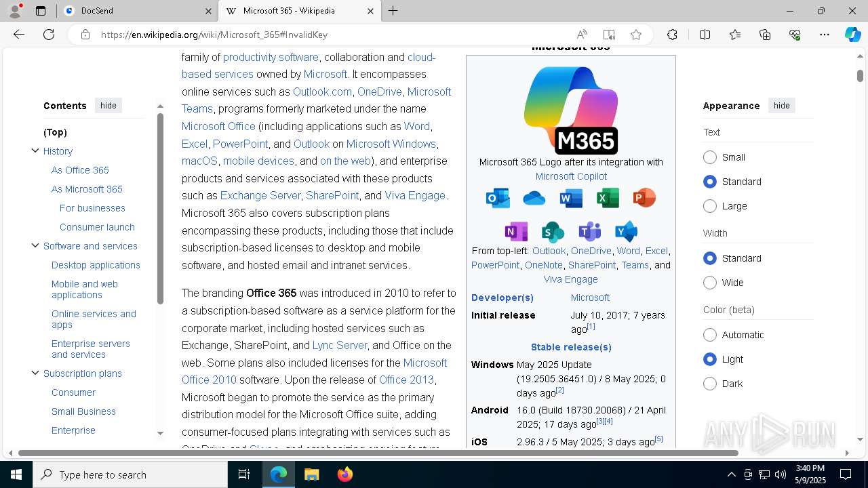868x488 pixels.
Task: Collapse the History section in Contents
Action: pos(35,150)
